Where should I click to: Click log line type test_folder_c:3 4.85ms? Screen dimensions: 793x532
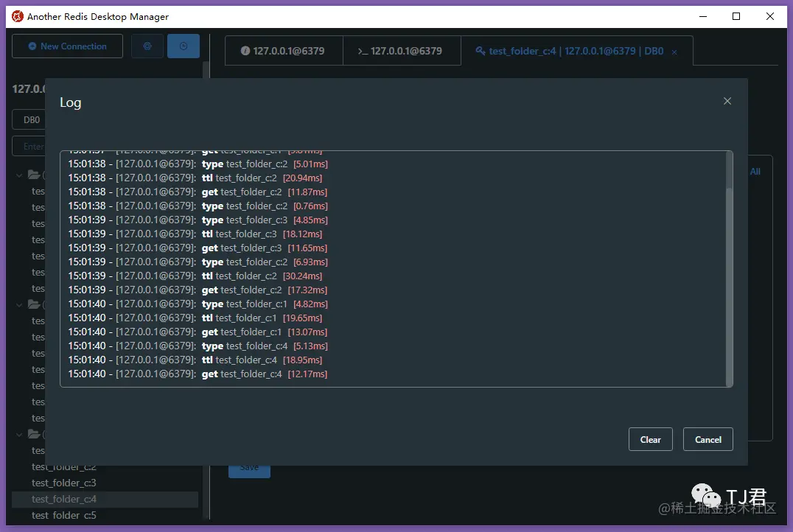(x=198, y=220)
